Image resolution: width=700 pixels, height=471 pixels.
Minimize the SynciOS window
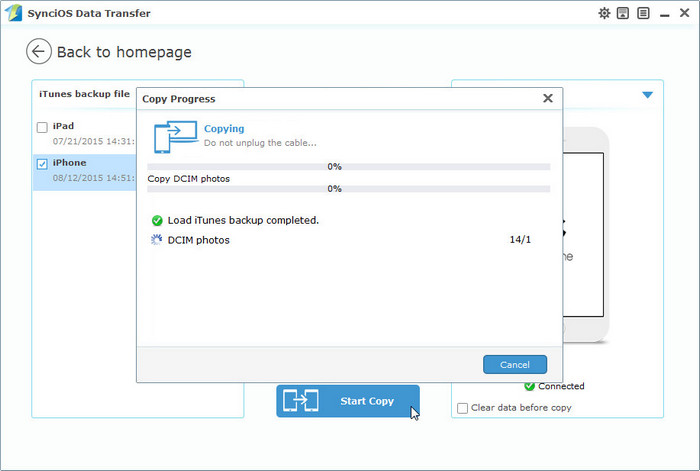click(664, 15)
